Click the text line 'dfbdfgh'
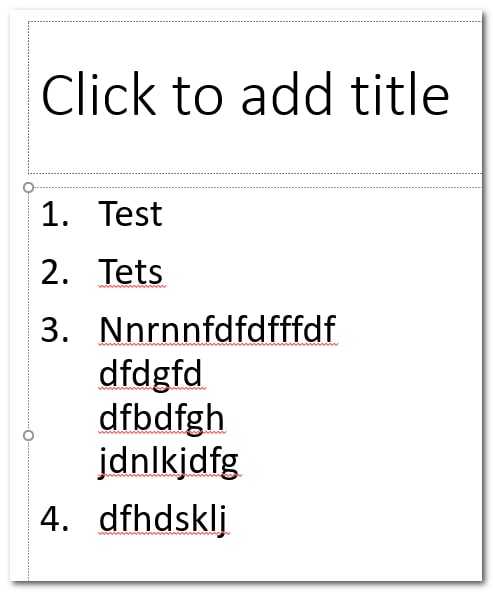Viewport: 493px width, 592px height. point(162,418)
